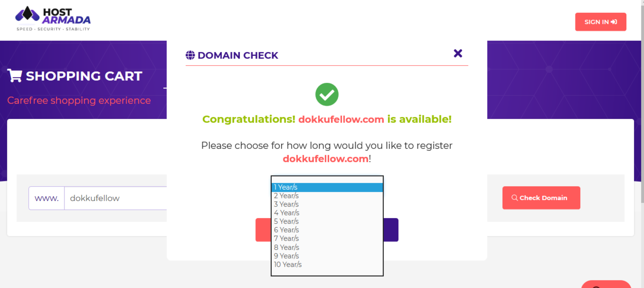Choose the 5 Year/s option
Viewport: 644px width, 288px height.
326,221
